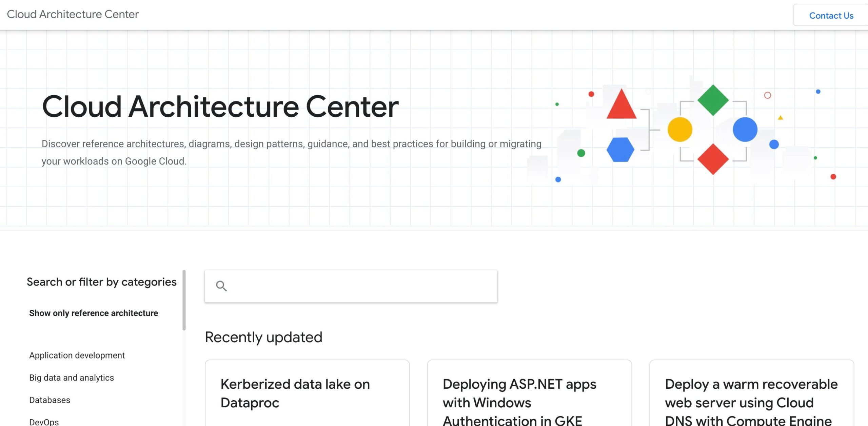Click the Search or filter by categories heading
Screen dimensions: 868x426
pos(102,282)
